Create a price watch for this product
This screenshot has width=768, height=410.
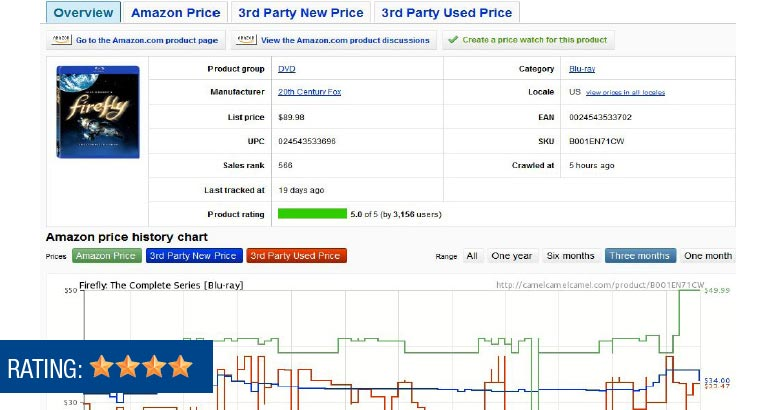(x=528, y=40)
